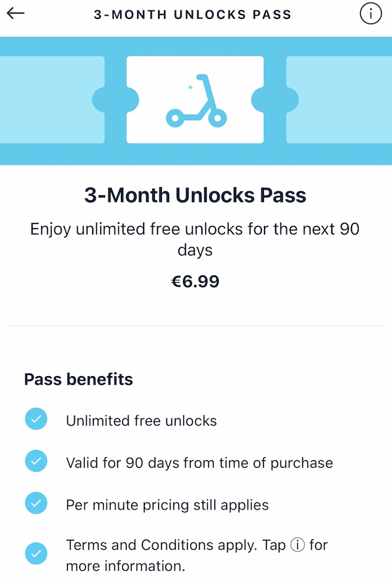Image resolution: width=392 pixels, height=578 pixels.
Task: Tap 'Per minute pricing still applies' text
Action: tap(167, 505)
